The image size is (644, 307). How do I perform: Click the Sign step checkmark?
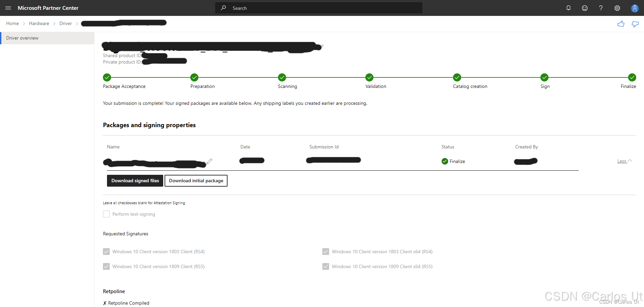coord(544,77)
